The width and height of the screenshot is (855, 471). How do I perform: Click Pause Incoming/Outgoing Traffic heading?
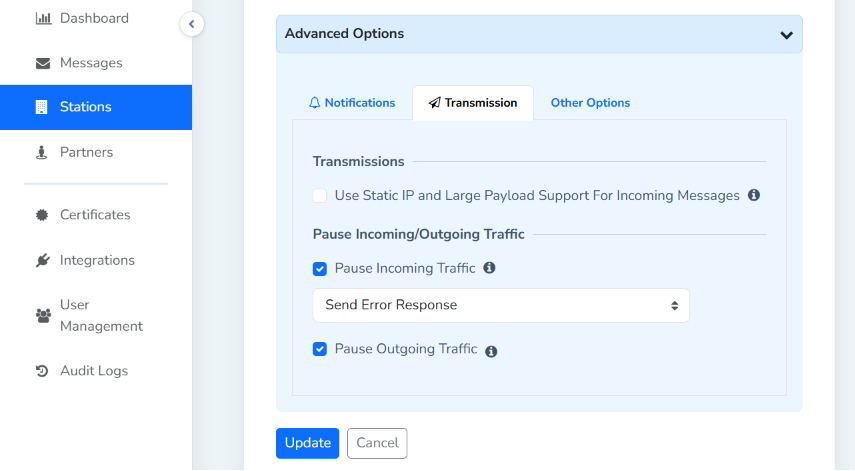(x=418, y=234)
